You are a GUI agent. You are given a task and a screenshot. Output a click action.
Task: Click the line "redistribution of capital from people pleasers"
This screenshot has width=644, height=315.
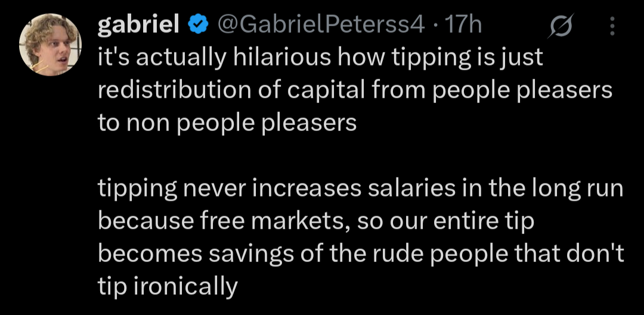tap(355, 90)
